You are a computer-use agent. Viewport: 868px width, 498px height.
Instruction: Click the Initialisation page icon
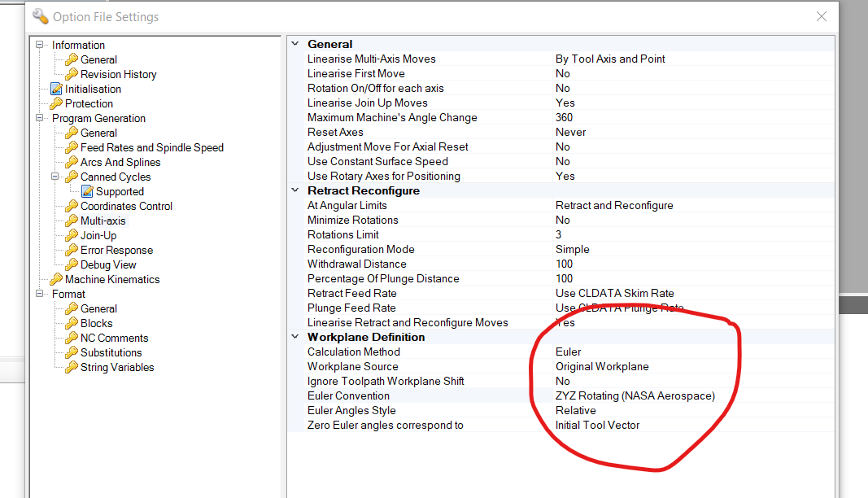[x=56, y=89]
